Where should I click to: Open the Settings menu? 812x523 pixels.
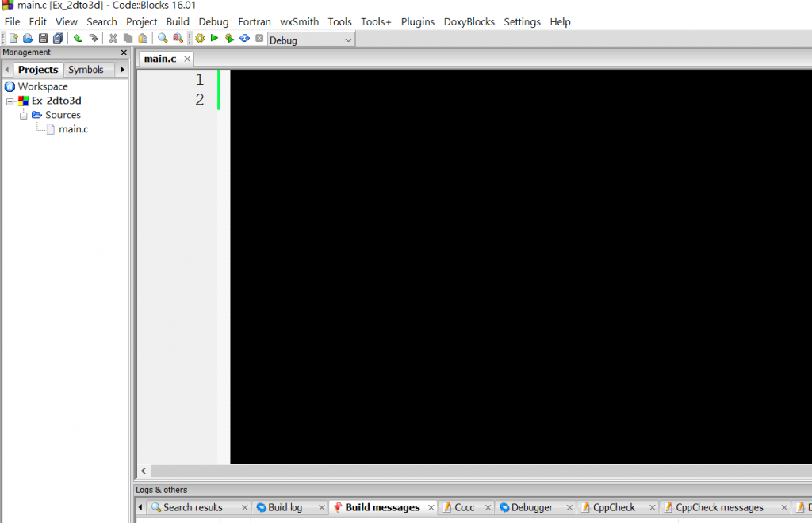pyautogui.click(x=522, y=21)
